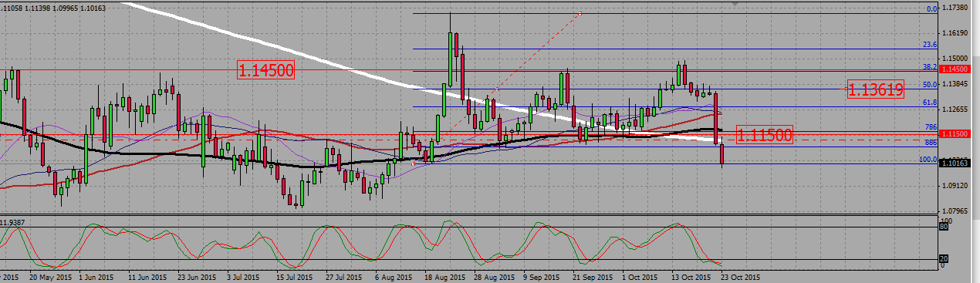Select the large 1.13619 red price label
This screenshot has width=980, height=283.
coord(875,89)
